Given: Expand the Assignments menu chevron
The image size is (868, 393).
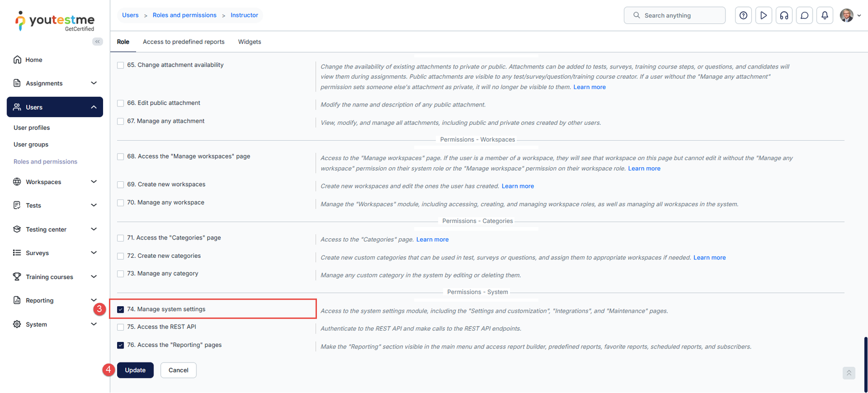Looking at the screenshot, I should coord(93,83).
